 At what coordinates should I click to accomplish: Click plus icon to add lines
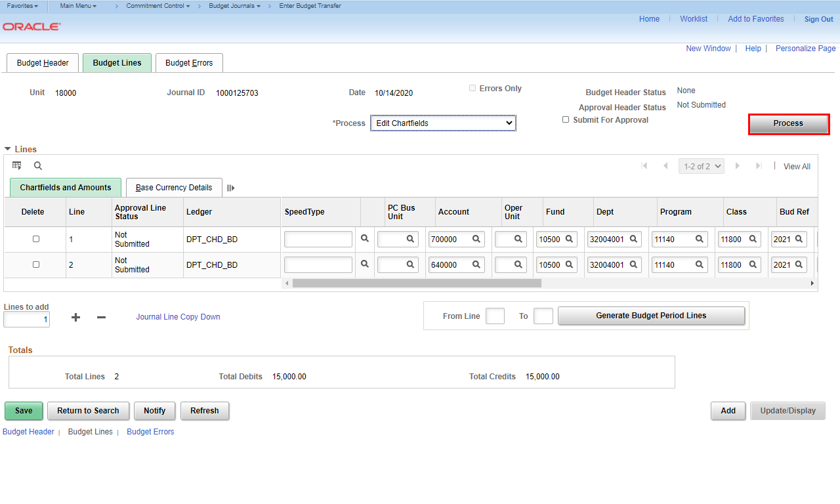[76, 317]
